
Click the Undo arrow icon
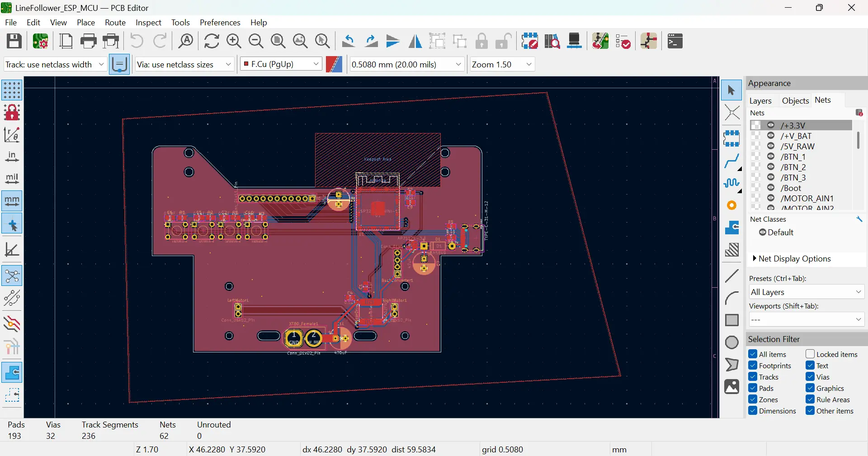pyautogui.click(x=137, y=41)
